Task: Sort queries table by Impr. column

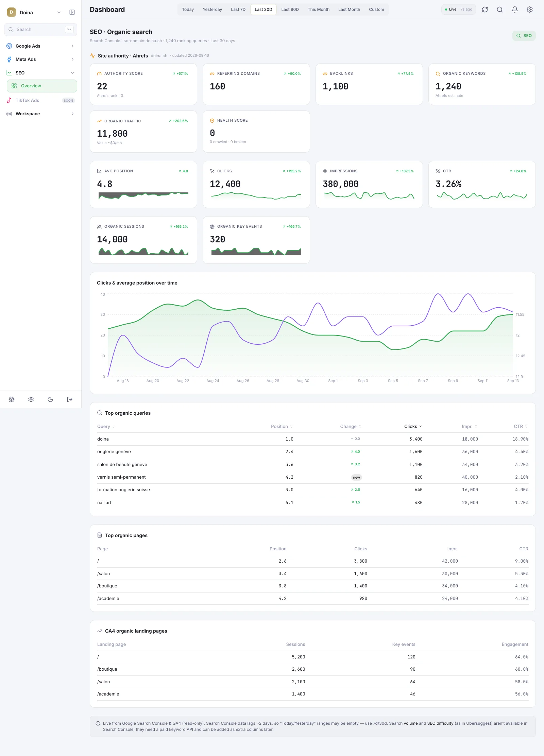Action: point(470,427)
